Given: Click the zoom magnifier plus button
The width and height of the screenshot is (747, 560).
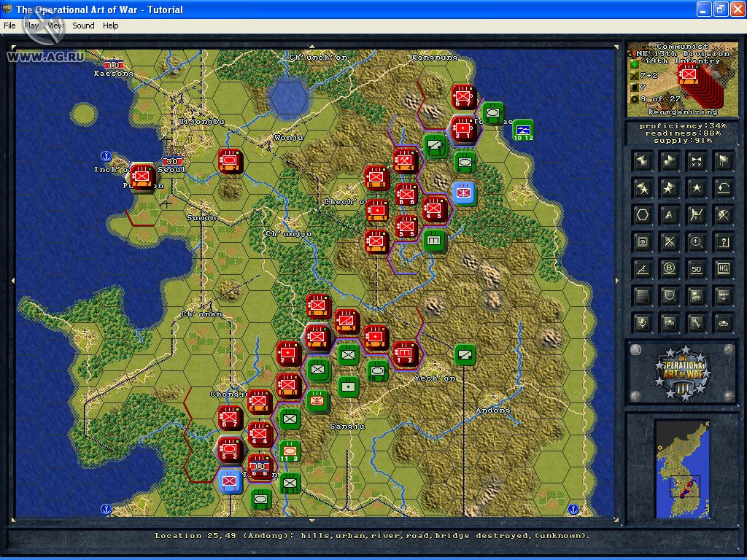Looking at the screenshot, I should point(696,242).
